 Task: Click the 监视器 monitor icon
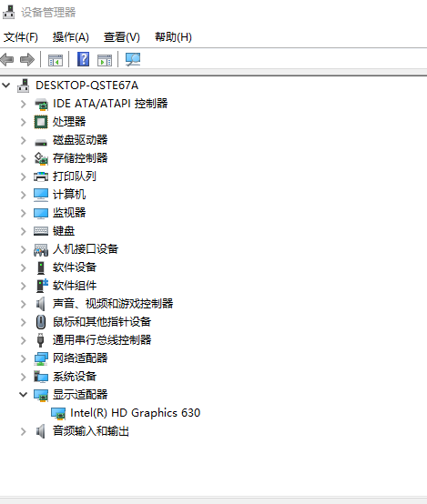[x=41, y=213]
